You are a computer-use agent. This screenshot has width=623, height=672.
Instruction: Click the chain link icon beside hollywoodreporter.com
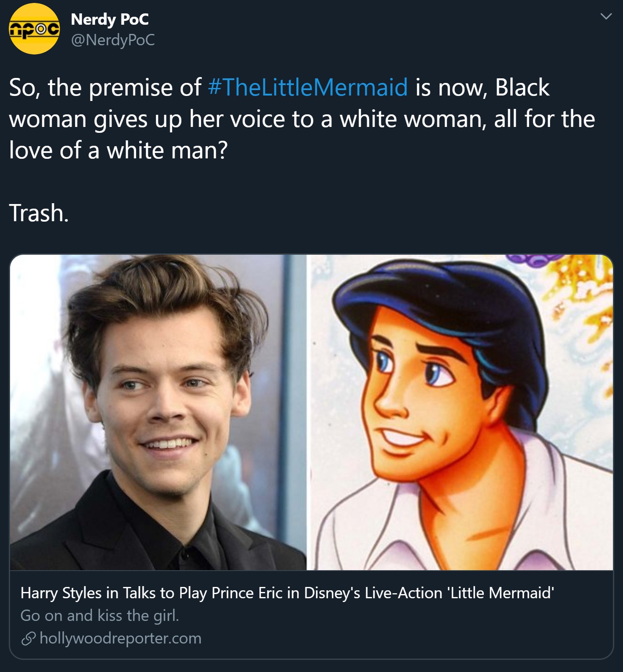click(x=28, y=638)
